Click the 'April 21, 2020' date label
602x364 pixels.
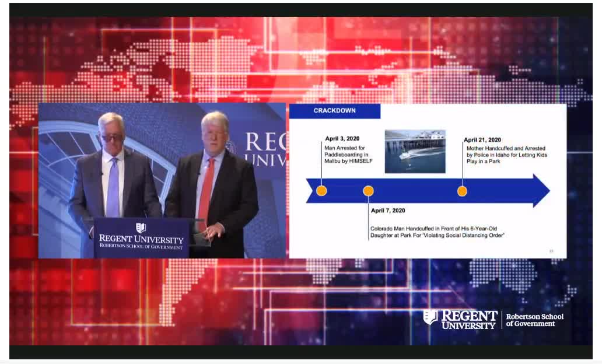point(482,140)
